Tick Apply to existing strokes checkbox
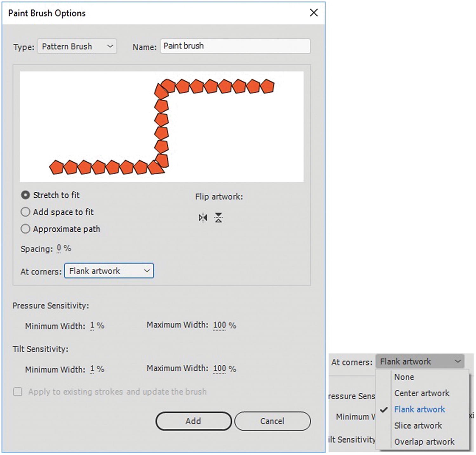Viewport: 476px width, 455px height. point(18,392)
